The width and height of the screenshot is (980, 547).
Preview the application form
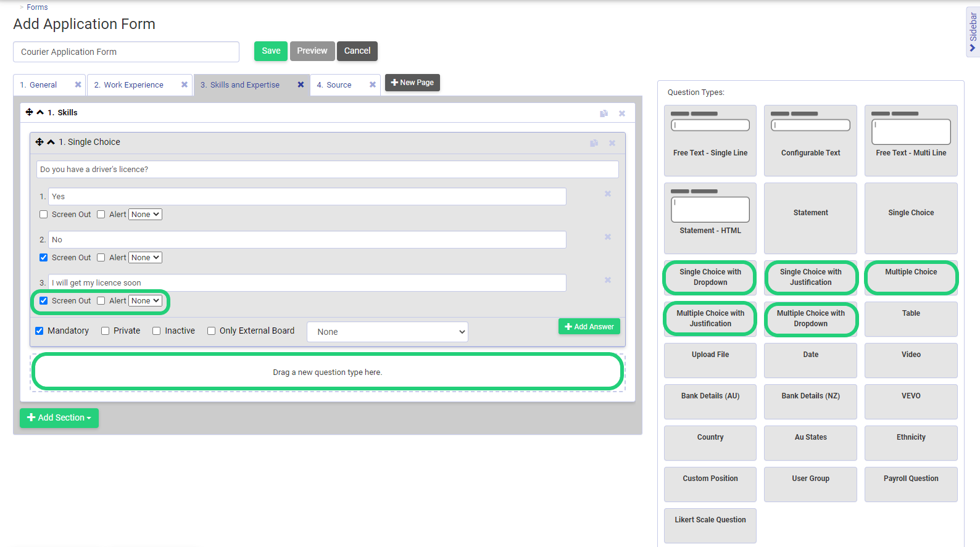point(312,51)
